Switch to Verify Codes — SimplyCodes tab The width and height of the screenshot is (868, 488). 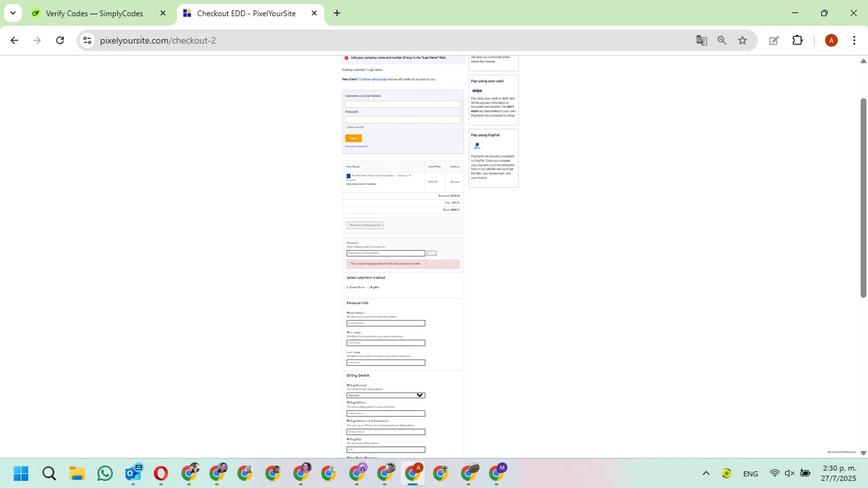point(94,13)
